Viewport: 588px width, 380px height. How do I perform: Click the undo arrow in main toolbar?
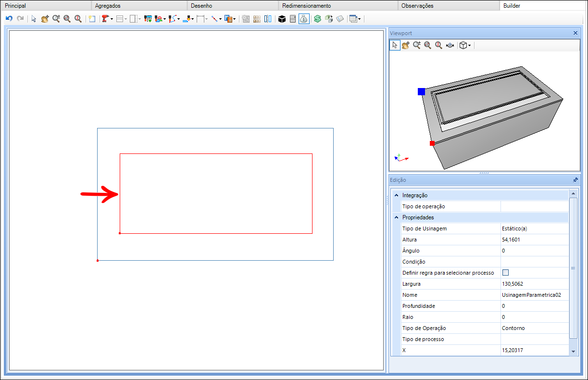(9, 19)
